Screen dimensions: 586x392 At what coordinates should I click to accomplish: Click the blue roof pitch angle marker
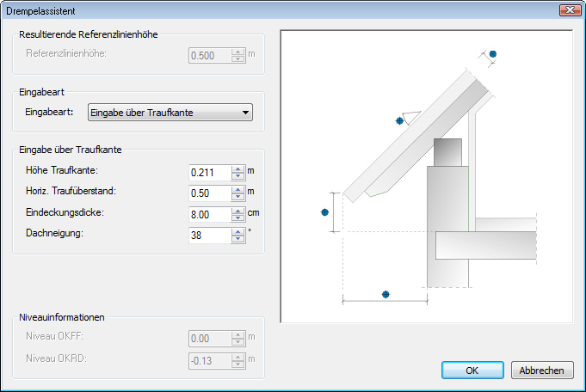[399, 120]
